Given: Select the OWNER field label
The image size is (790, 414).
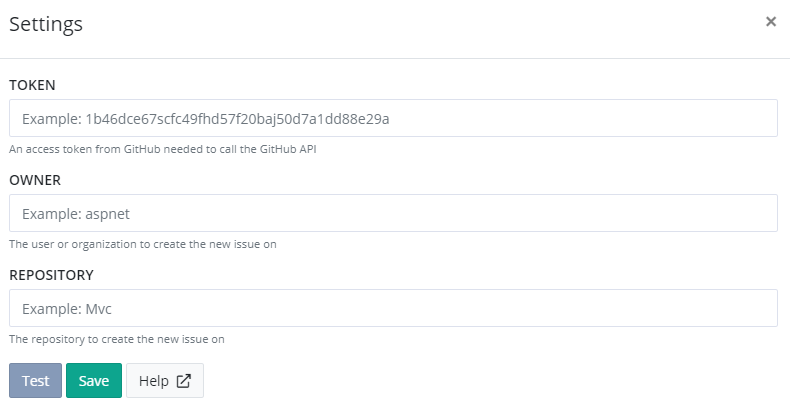Looking at the screenshot, I should pyautogui.click(x=35, y=180).
